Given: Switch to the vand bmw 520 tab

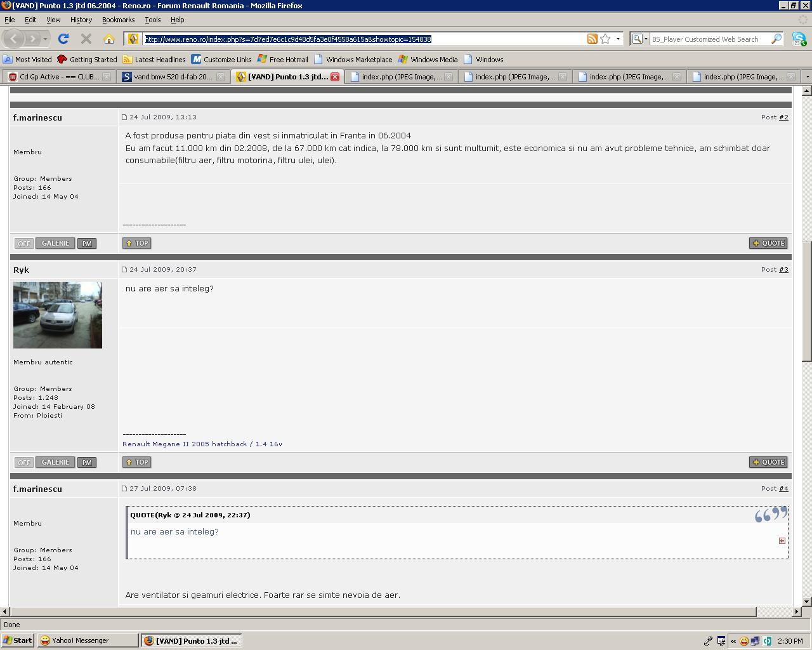Looking at the screenshot, I should coord(173,77).
